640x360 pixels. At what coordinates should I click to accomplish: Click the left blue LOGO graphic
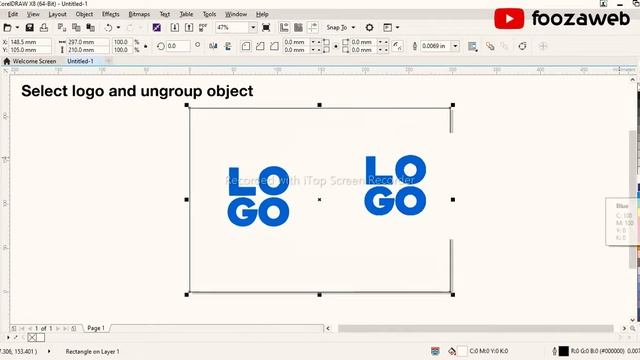[258, 196]
